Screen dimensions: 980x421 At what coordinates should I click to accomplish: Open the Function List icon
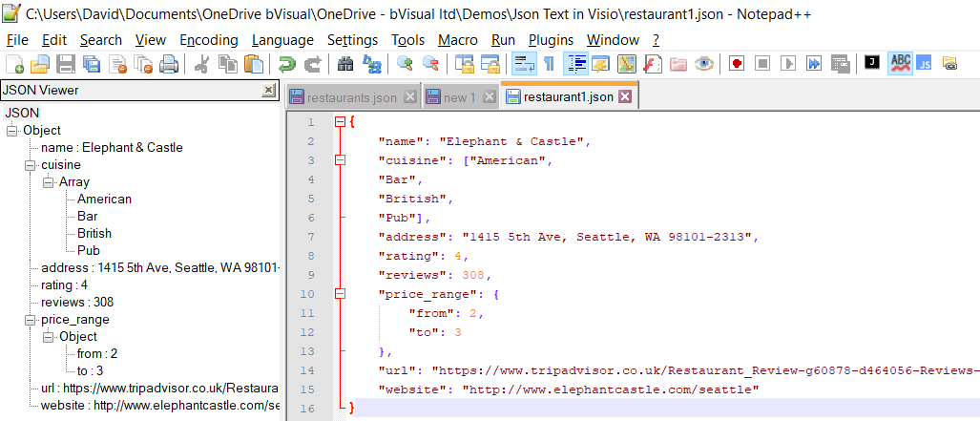653,64
